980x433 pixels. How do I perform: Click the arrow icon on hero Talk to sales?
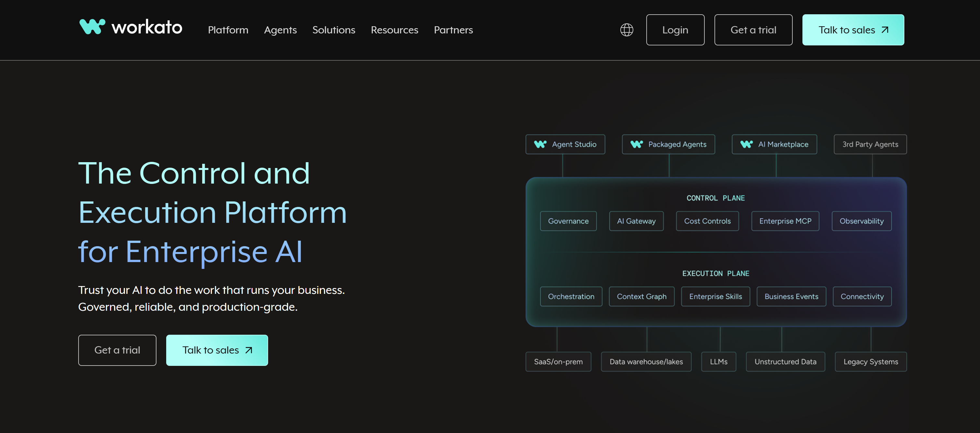click(249, 350)
